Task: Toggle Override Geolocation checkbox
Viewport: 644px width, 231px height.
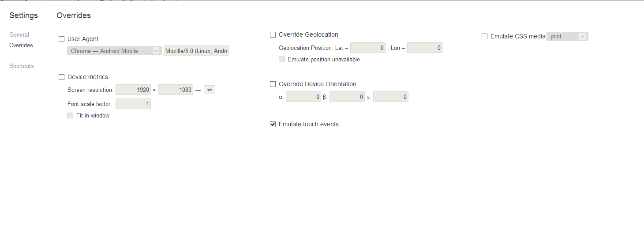Action: (273, 35)
